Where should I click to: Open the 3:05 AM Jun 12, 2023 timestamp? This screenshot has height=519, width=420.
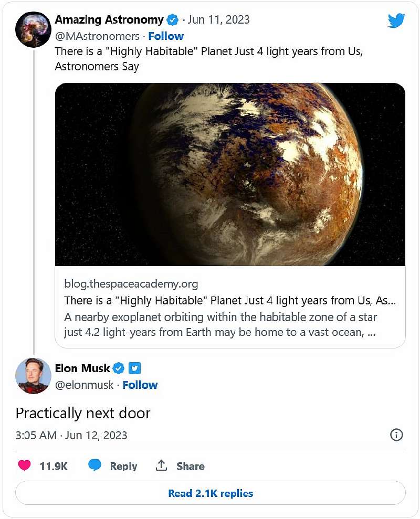[71, 436]
